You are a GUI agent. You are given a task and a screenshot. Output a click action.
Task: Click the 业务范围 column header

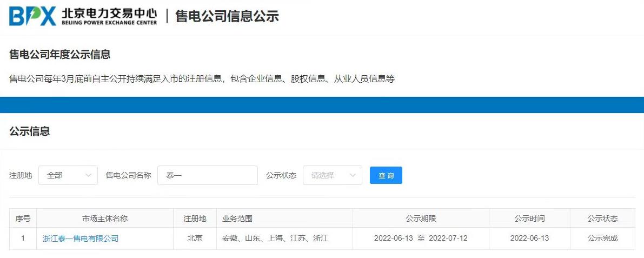point(237,219)
